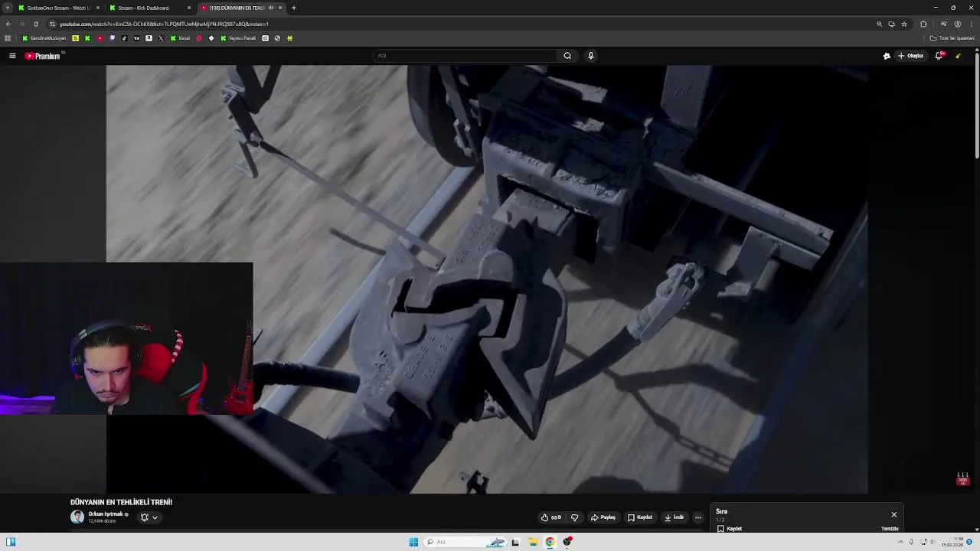Close the Sıra queue panel
This screenshot has width=980, height=551.
pos(893,514)
